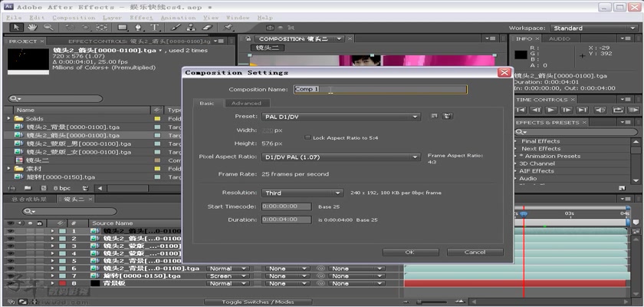Switch to the 总合成场景 timeline tab

[x=28, y=199]
